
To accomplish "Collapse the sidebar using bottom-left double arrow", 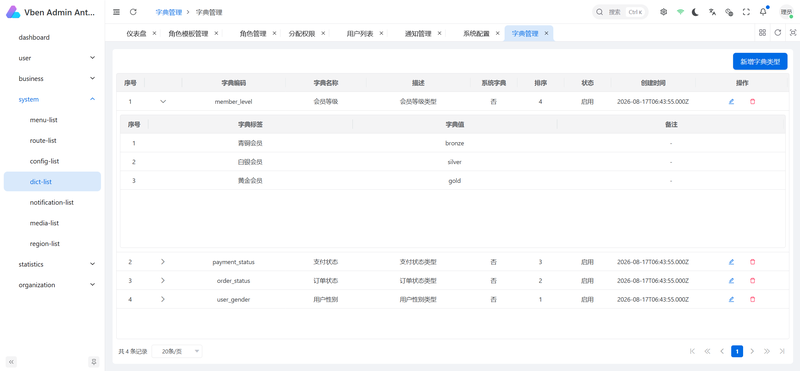I will 12,361.
